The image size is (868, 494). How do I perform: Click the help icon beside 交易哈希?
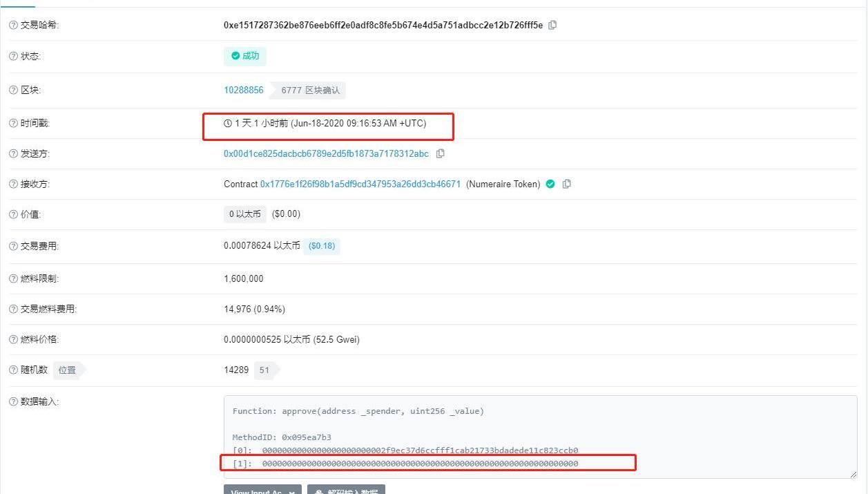click(x=13, y=25)
